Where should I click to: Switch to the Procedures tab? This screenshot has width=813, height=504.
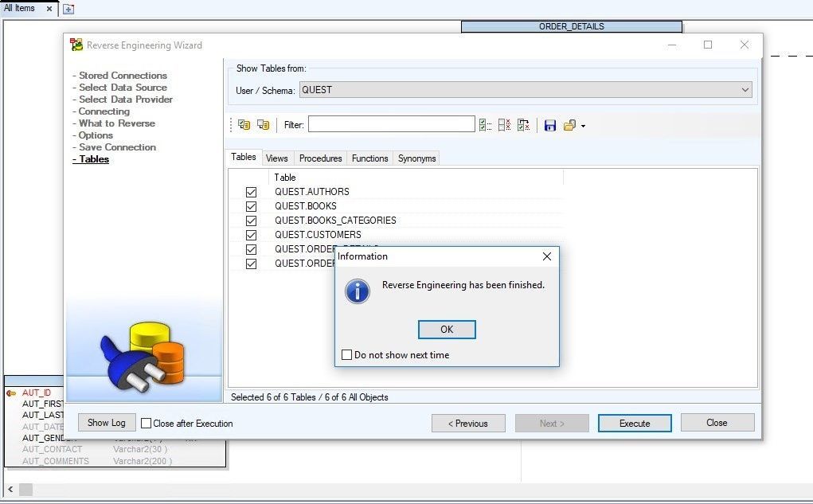point(320,158)
